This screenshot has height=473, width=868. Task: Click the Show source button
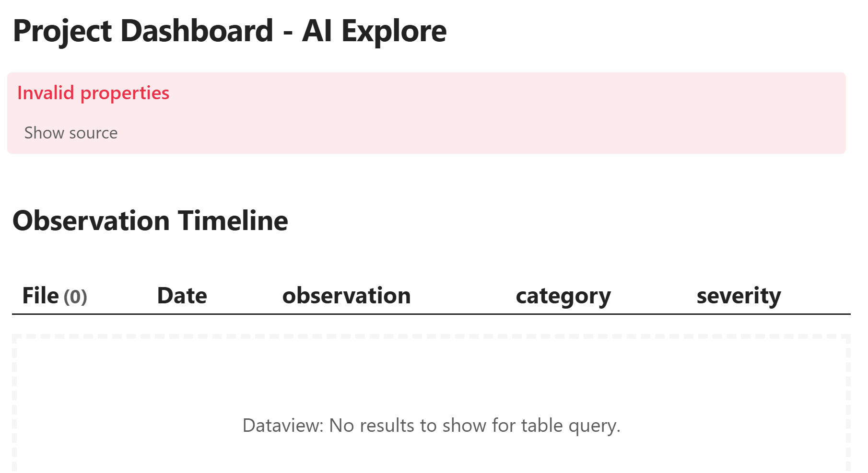click(71, 133)
